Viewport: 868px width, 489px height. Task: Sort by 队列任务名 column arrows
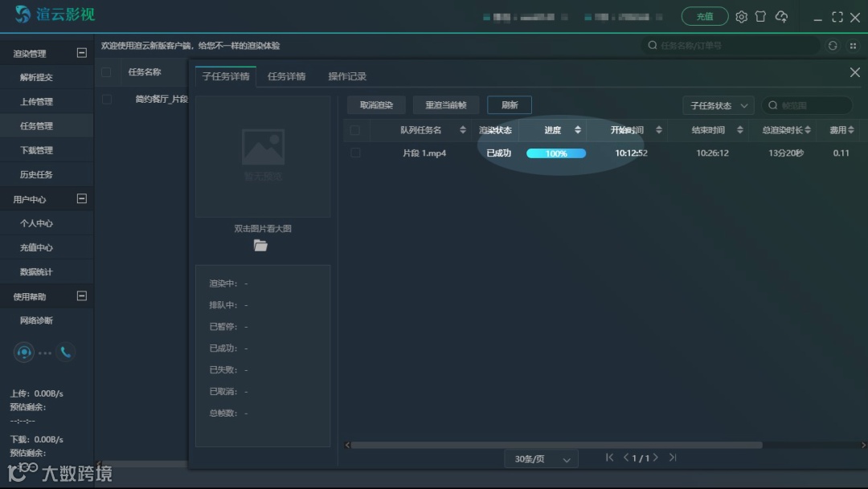point(463,130)
